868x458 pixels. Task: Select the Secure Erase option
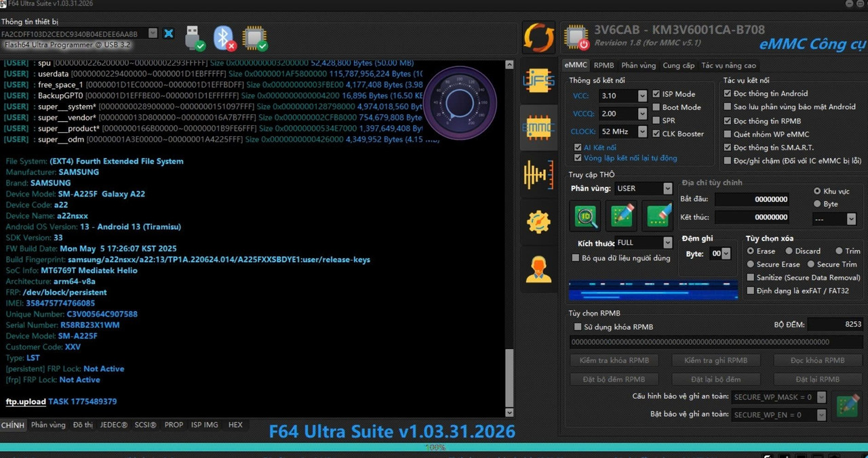[751, 264]
